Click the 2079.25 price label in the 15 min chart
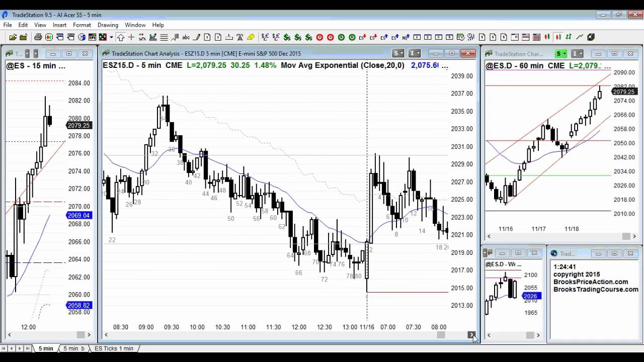Image resolution: width=644 pixels, height=362 pixels. [78, 126]
